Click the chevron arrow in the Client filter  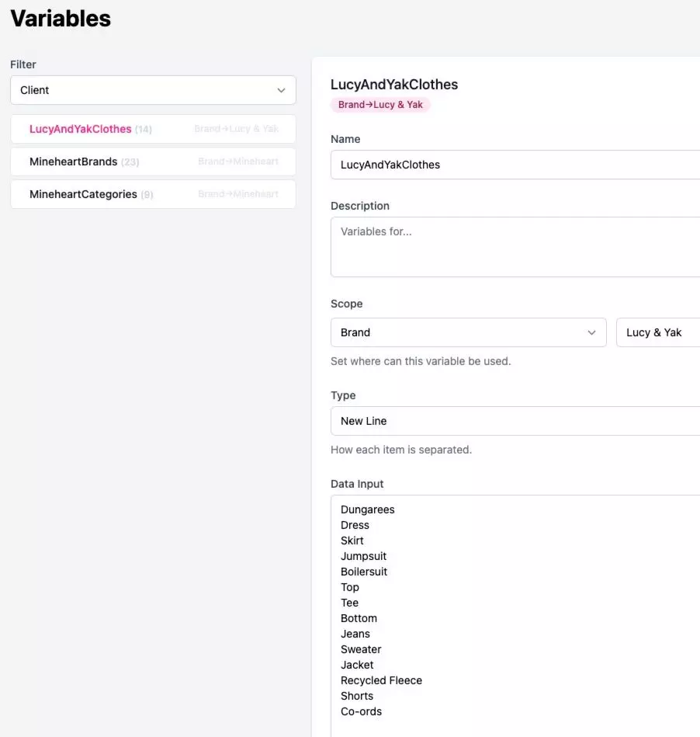pos(281,90)
